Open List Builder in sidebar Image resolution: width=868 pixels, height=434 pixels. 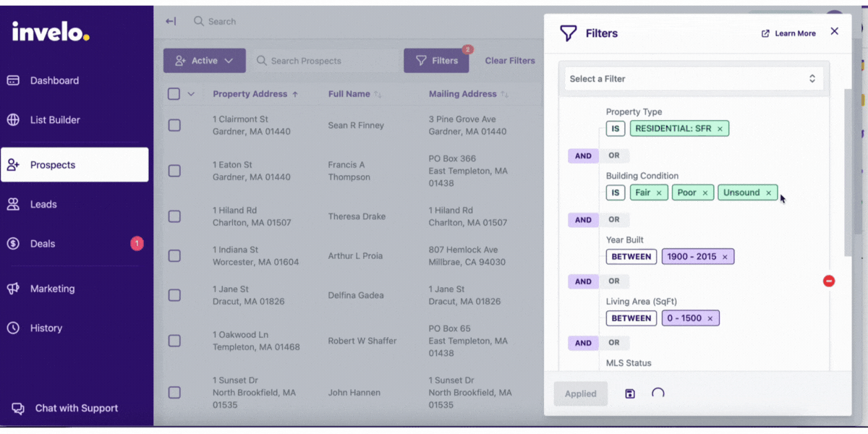[54, 120]
